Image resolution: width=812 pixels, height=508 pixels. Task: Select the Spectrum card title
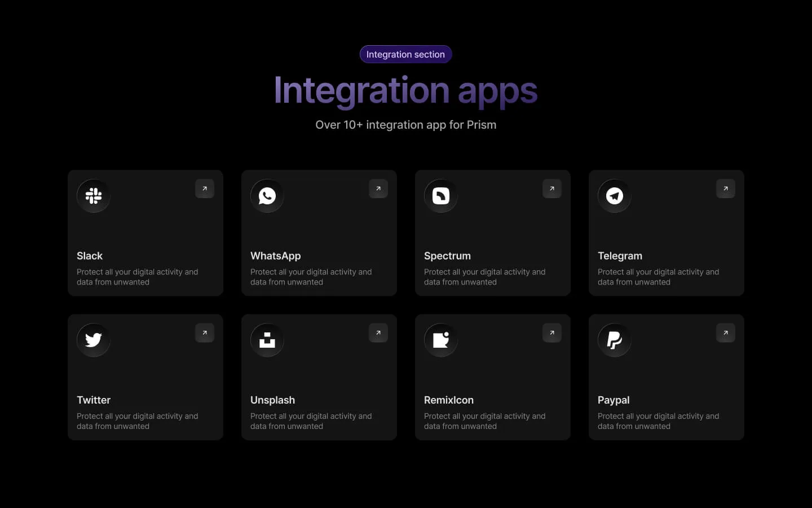447,256
